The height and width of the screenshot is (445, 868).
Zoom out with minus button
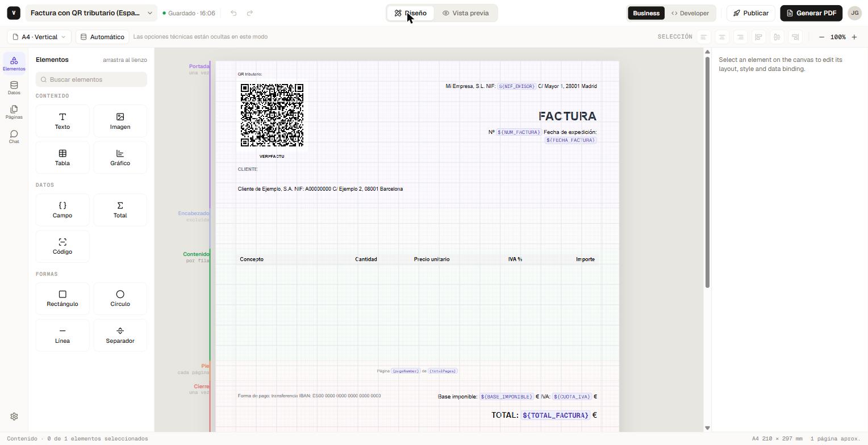(x=821, y=37)
